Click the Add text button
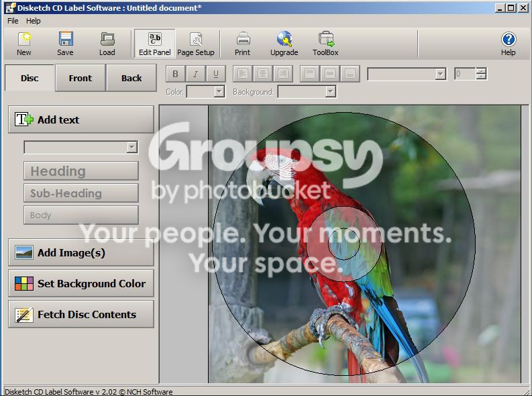 pos(81,119)
